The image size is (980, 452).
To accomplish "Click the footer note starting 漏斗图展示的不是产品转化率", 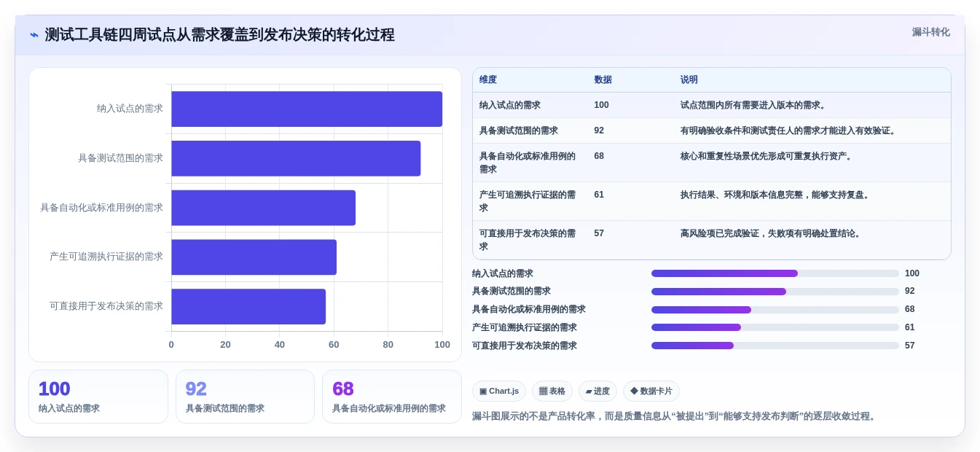I will tap(675, 416).
